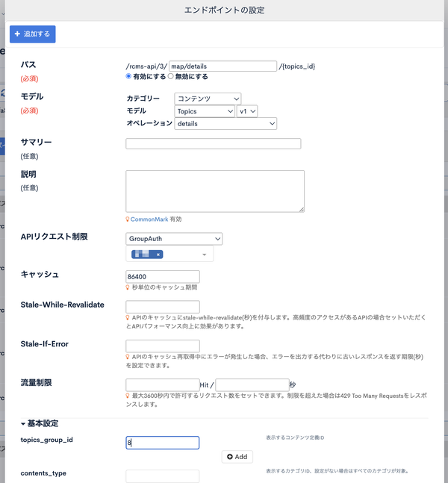Click the plus icon on 追加する

[18, 34]
